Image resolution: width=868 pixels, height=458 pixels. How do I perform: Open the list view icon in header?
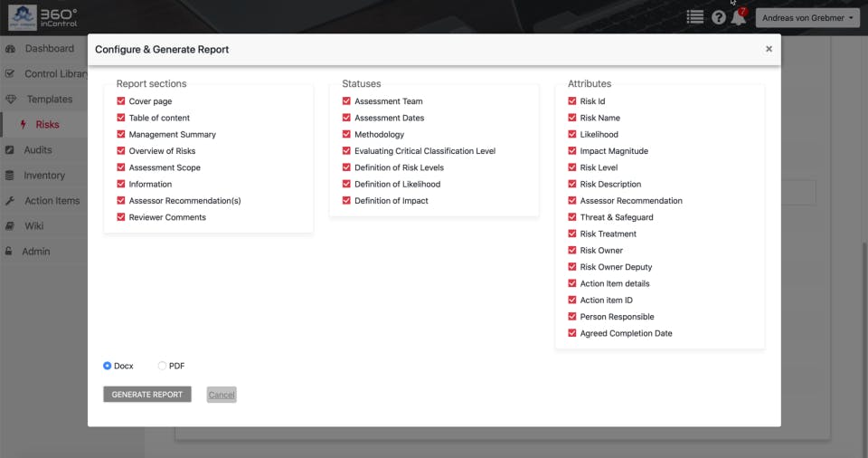(x=694, y=17)
